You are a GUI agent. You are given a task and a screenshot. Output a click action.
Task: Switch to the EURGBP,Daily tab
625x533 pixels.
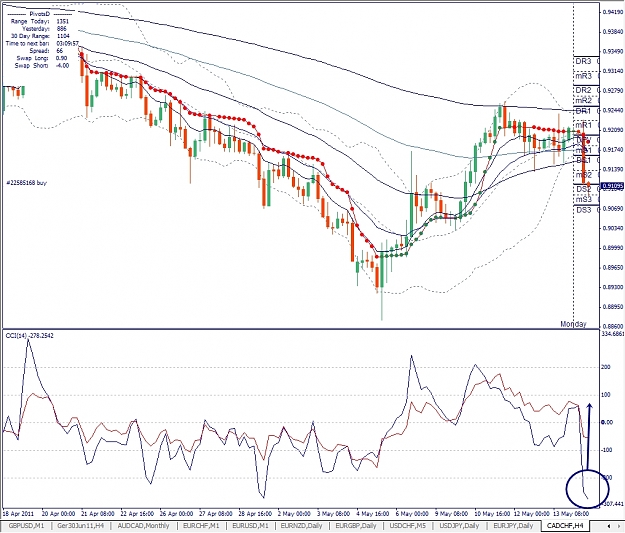pyautogui.click(x=356, y=525)
